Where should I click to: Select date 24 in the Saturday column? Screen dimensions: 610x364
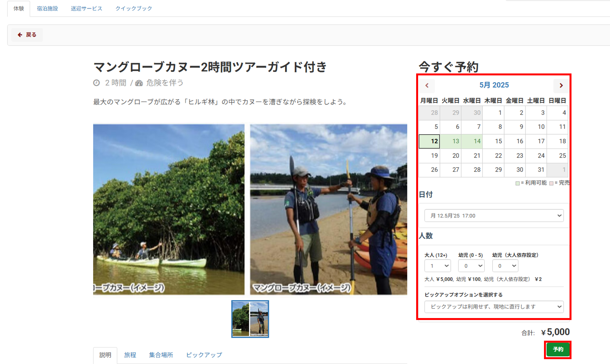pyautogui.click(x=536, y=156)
